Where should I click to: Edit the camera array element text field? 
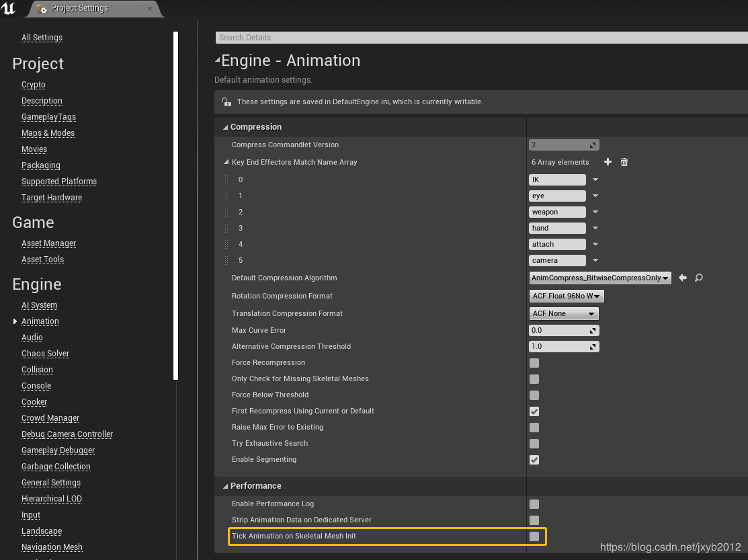(557, 260)
